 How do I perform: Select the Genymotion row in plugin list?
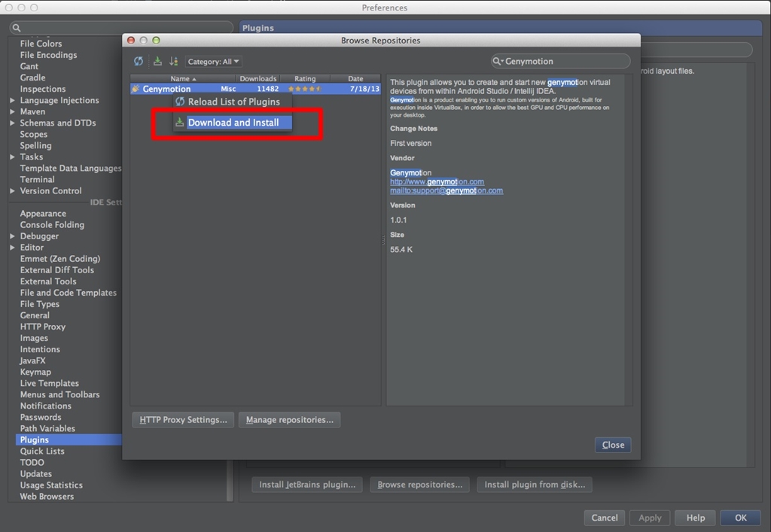(255, 89)
